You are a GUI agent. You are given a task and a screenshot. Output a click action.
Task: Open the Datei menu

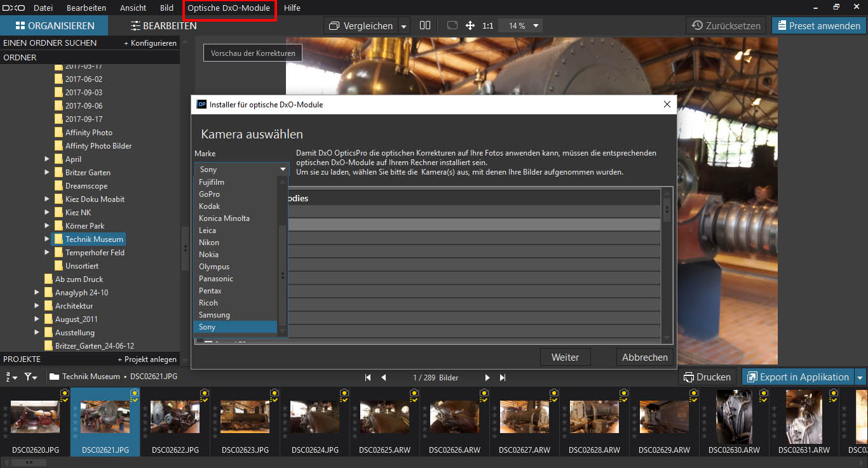(x=43, y=8)
